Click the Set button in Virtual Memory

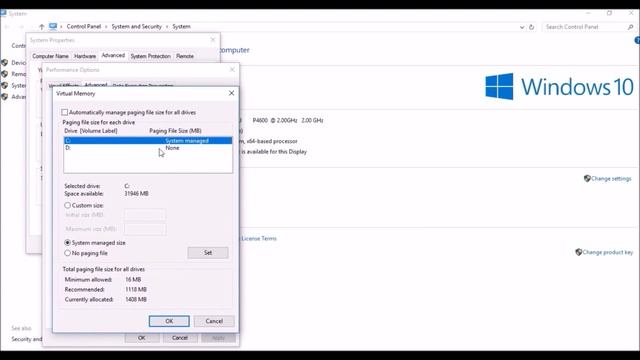coord(208,253)
